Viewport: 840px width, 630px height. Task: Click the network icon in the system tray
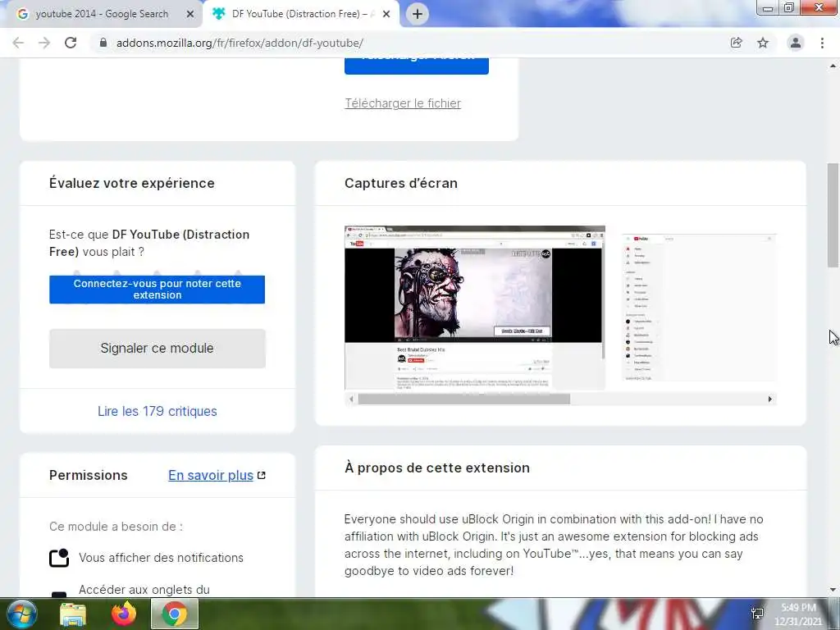[757, 614]
